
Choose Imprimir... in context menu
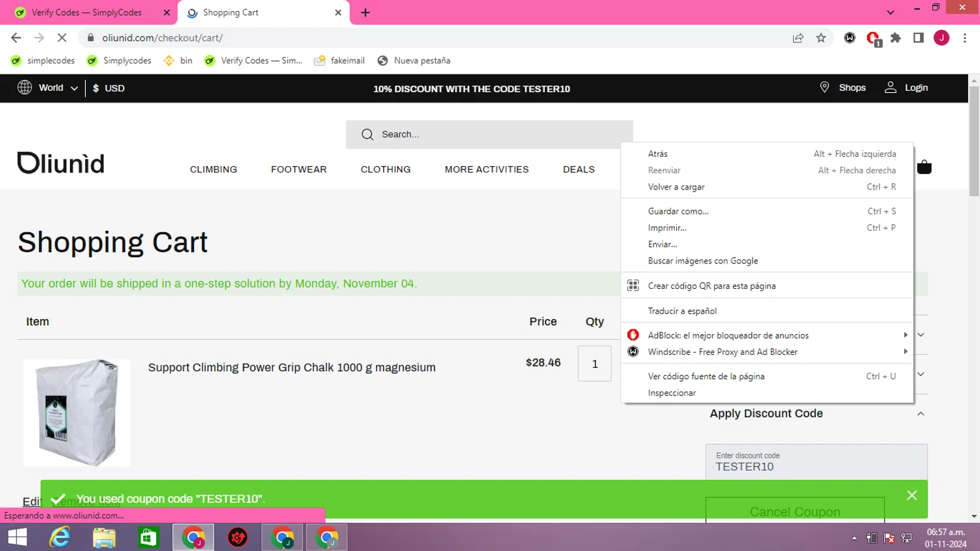tap(767, 227)
